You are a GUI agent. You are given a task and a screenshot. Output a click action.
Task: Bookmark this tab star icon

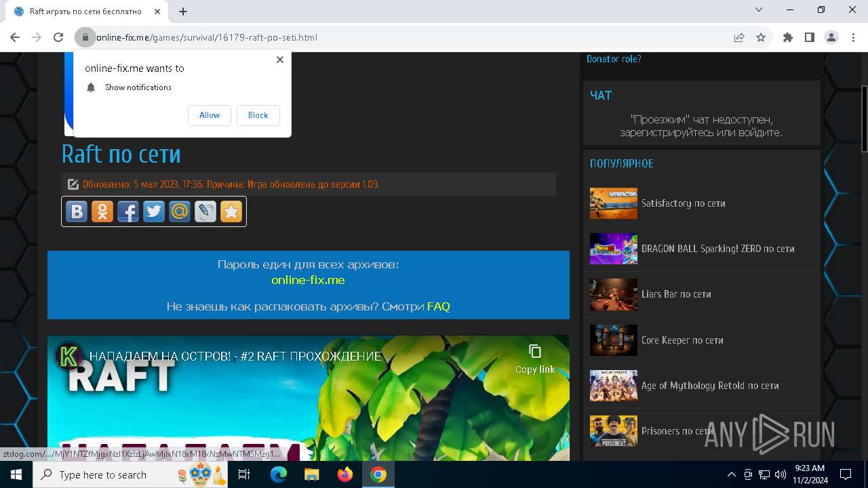(x=761, y=37)
